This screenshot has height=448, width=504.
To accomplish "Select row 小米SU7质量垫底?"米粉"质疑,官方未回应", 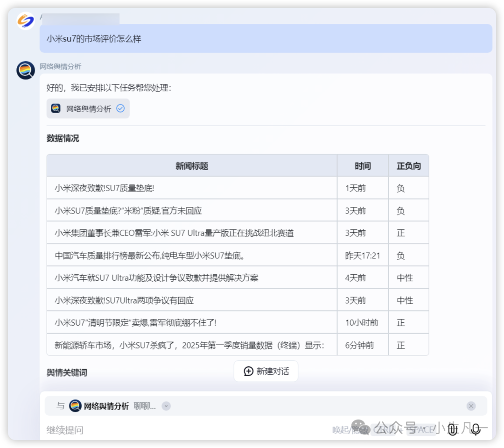I will tap(238, 211).
